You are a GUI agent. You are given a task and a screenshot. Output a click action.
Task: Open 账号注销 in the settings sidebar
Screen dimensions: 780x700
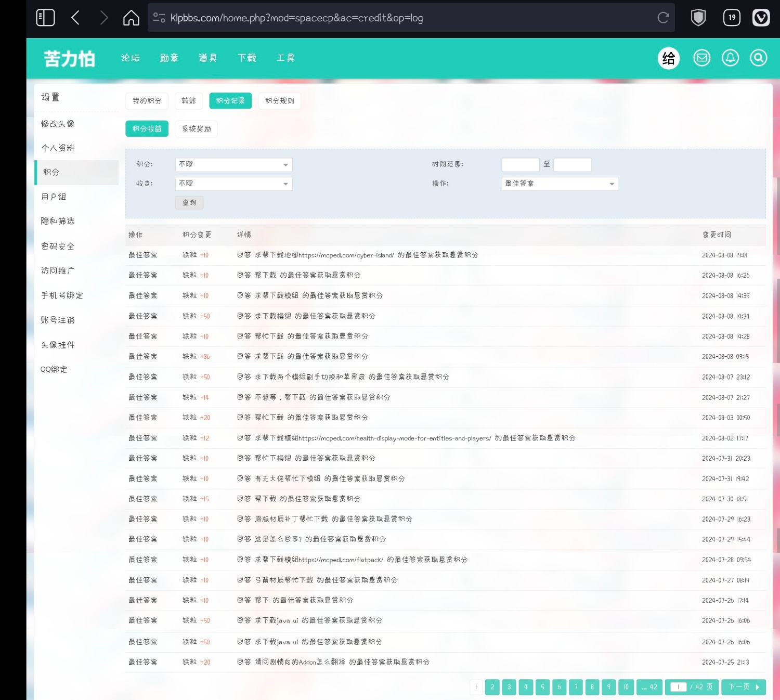[x=58, y=320]
